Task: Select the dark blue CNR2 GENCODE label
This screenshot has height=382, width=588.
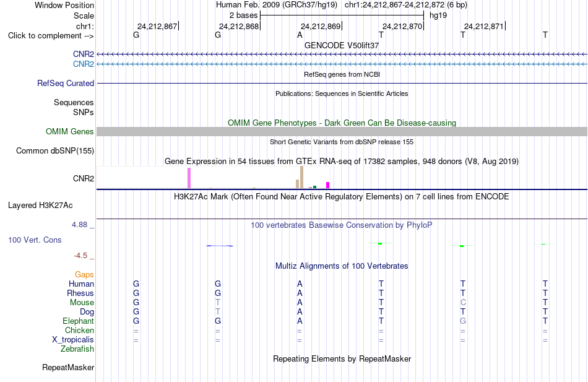Action: [84, 54]
